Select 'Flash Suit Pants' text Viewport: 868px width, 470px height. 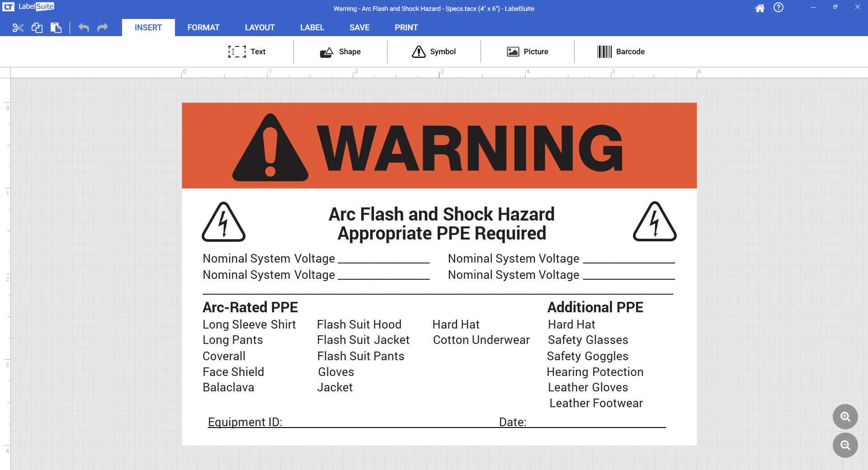pos(360,356)
